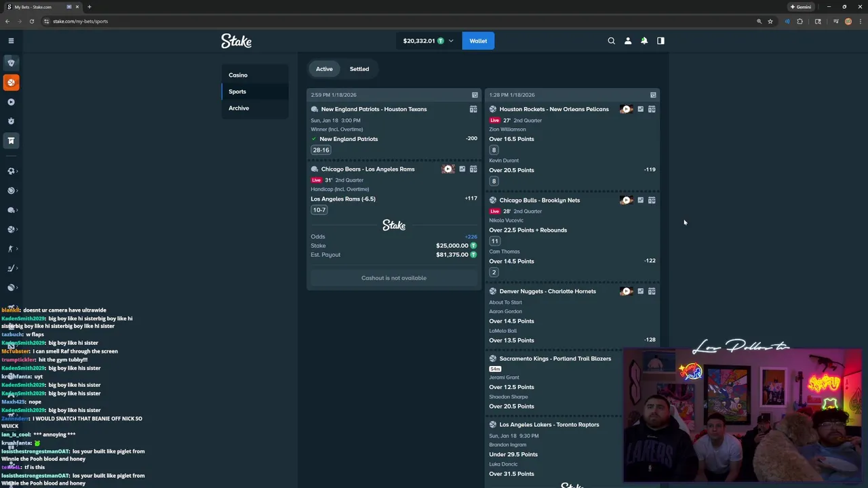Open Chrome zoom magnifier icon in address bar
This screenshot has width=868, height=488.
tap(759, 21)
